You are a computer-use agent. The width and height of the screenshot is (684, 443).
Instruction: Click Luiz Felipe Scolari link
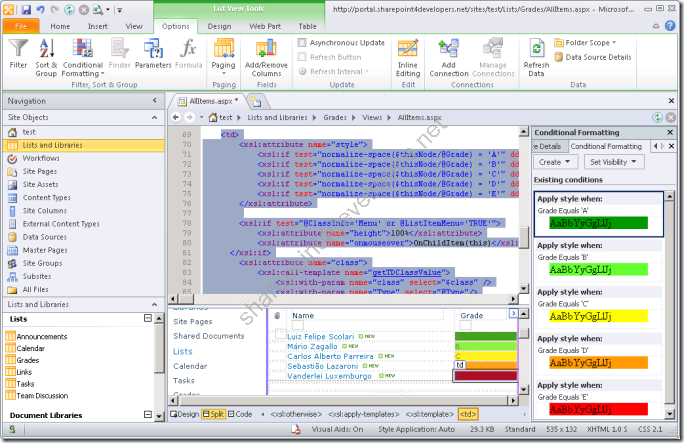(x=321, y=337)
